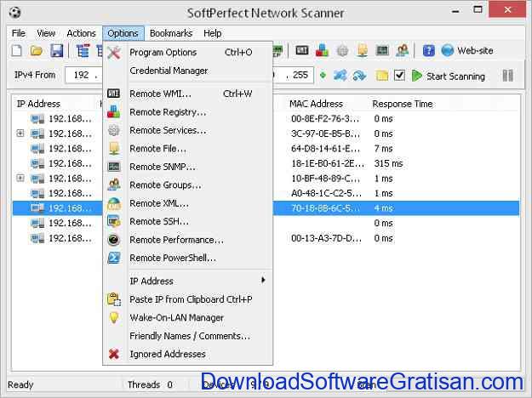Image resolution: width=532 pixels, height=398 pixels.
Task: Click MAC address 64-D8-14-61-E...
Action: (x=325, y=149)
